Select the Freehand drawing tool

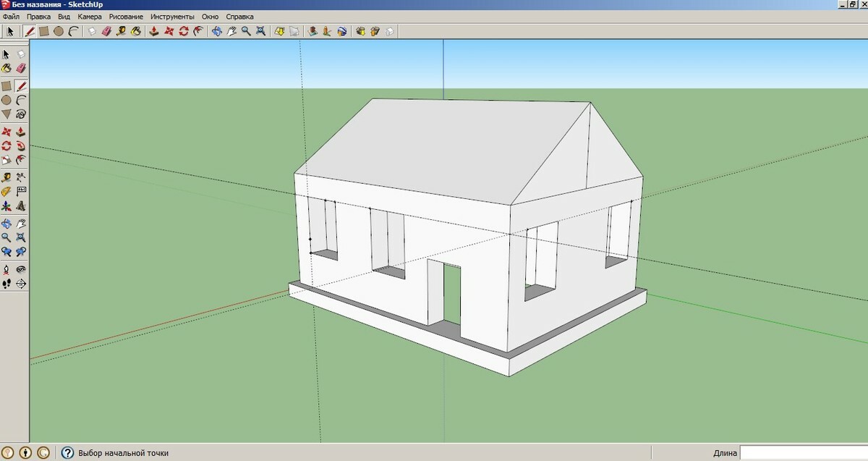click(x=22, y=114)
